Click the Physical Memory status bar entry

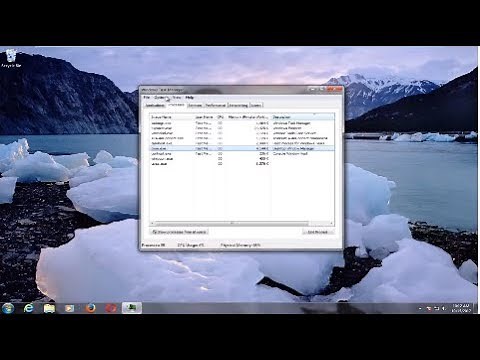click(x=240, y=245)
